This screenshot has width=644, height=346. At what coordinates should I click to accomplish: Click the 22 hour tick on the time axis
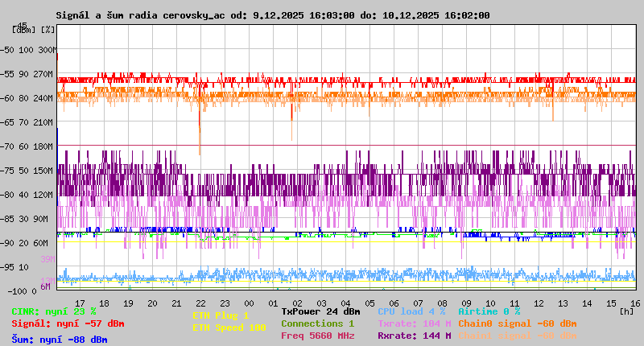coord(200,303)
